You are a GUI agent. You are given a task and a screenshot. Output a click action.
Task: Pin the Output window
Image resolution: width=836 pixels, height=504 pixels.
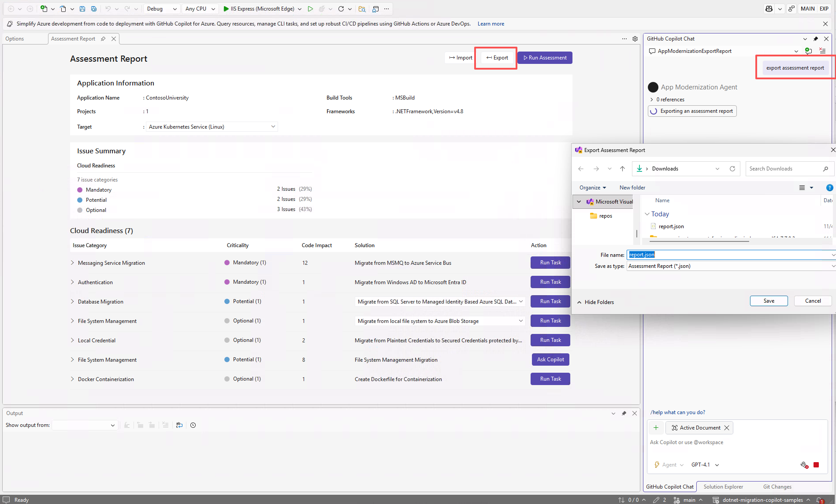coord(624,413)
